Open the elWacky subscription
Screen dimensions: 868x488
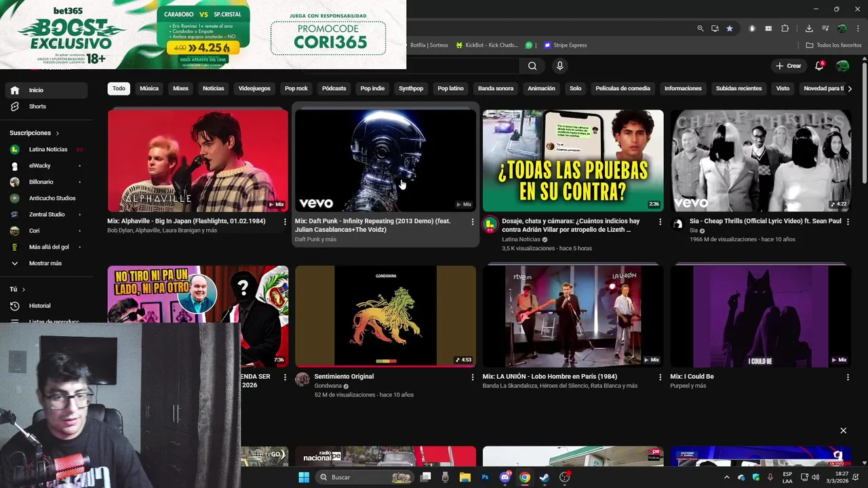tap(45, 165)
